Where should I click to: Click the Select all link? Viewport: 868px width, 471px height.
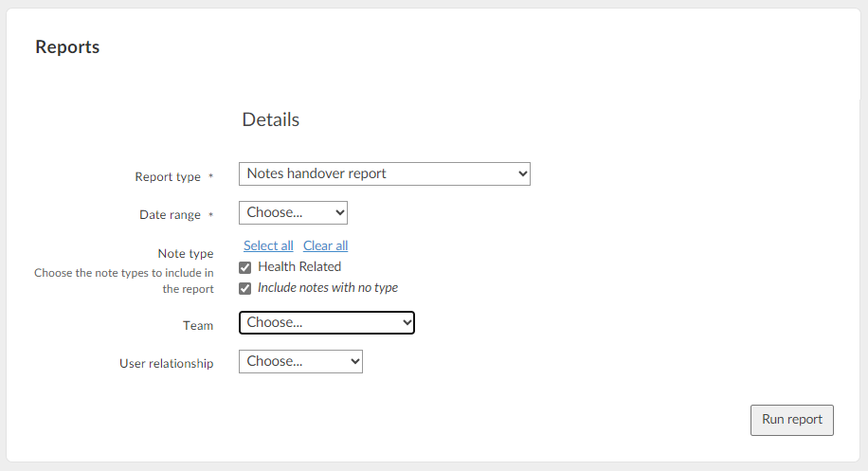268,245
